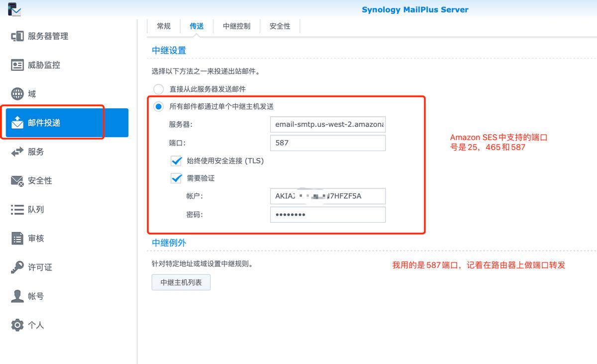The height and width of the screenshot is (364, 597).
Task: Click the 中继设置 section heading
Action: click(169, 50)
